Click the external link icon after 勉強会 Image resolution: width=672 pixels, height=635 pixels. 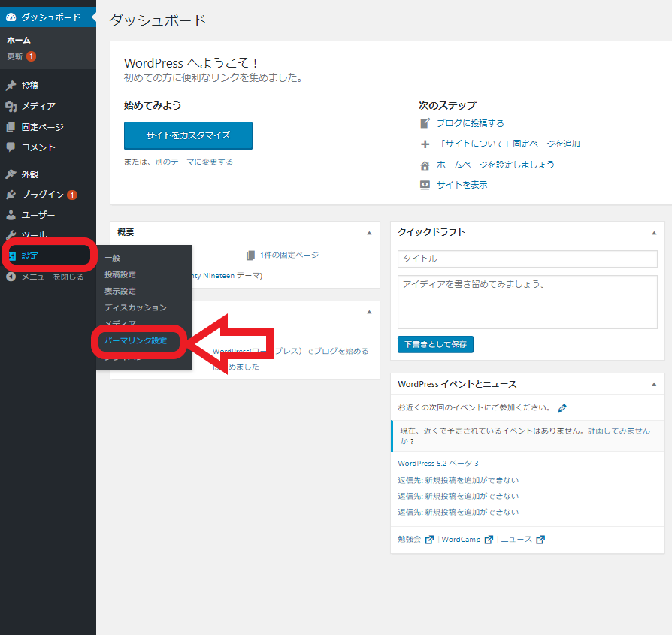[429, 540]
